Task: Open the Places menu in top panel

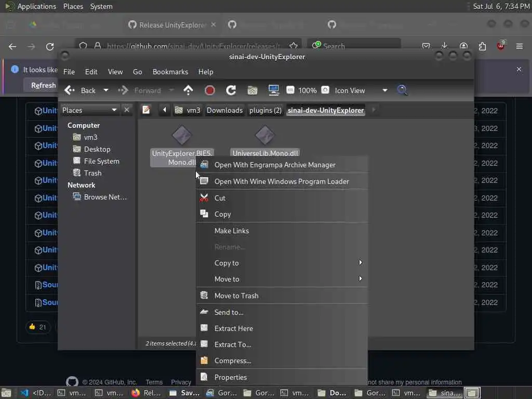Action: (73, 6)
